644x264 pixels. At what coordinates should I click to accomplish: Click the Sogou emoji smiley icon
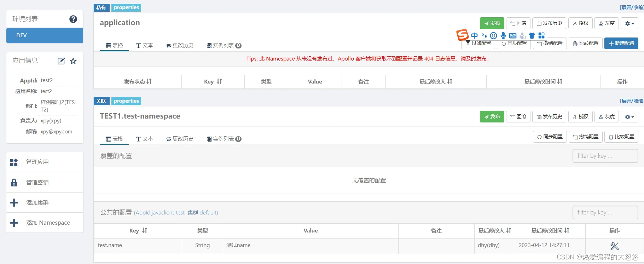[493, 35]
